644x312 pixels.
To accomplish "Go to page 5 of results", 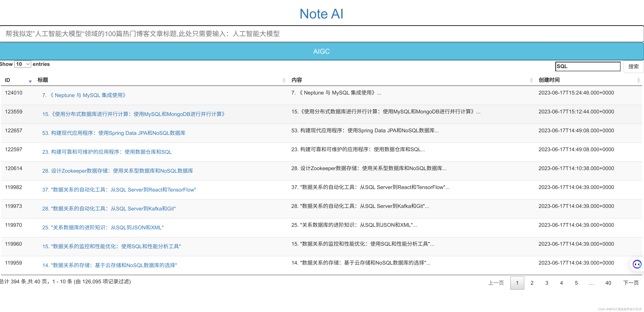I will click(576, 283).
